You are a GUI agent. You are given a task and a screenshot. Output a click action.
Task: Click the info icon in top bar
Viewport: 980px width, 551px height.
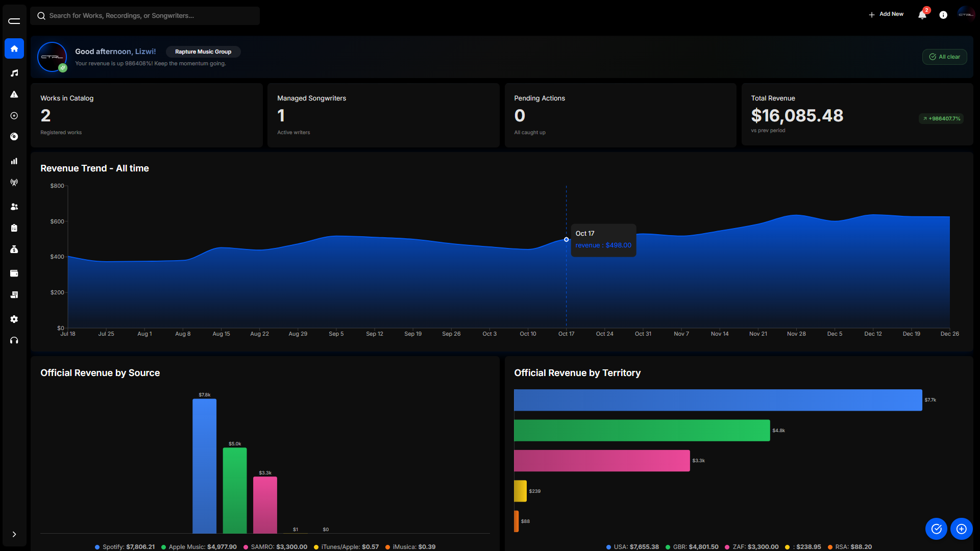pos(943,15)
